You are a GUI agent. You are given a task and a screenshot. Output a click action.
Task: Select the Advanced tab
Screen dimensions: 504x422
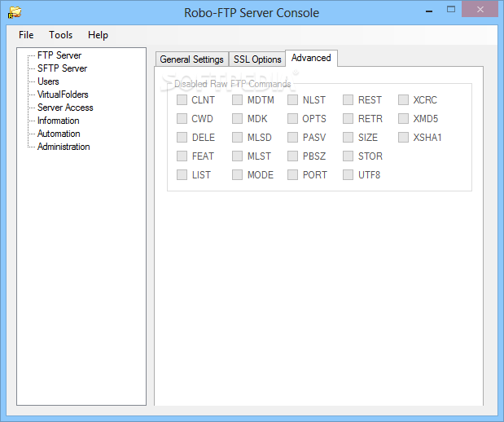tap(311, 58)
